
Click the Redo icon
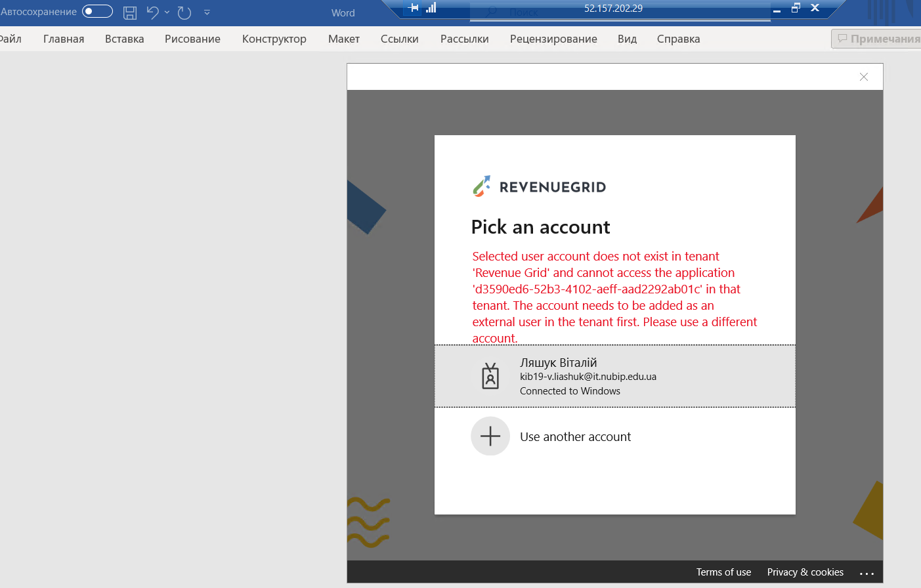pyautogui.click(x=184, y=12)
